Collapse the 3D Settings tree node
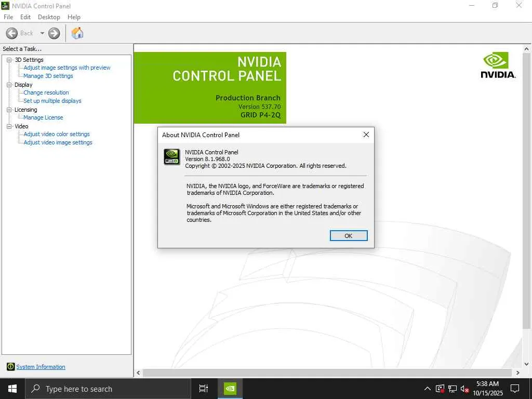Viewport: 532px width, 399px height. pyautogui.click(x=9, y=60)
